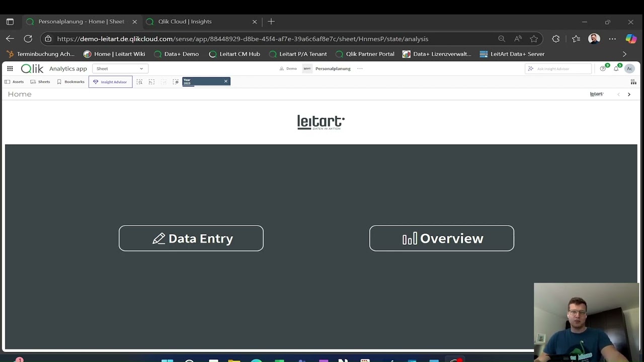644x362 pixels.
Task: Open Leitart P/A Tenant bookmark
Action: (298, 54)
